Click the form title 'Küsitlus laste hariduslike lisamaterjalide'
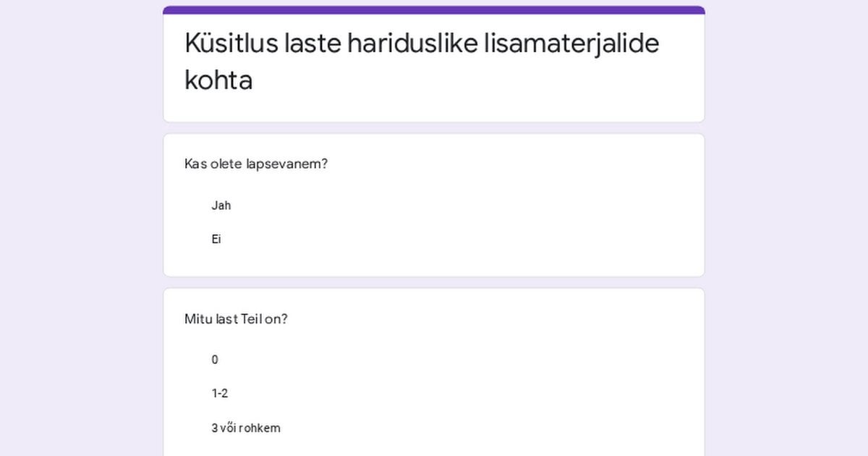The height and width of the screenshot is (456, 868). [422, 43]
